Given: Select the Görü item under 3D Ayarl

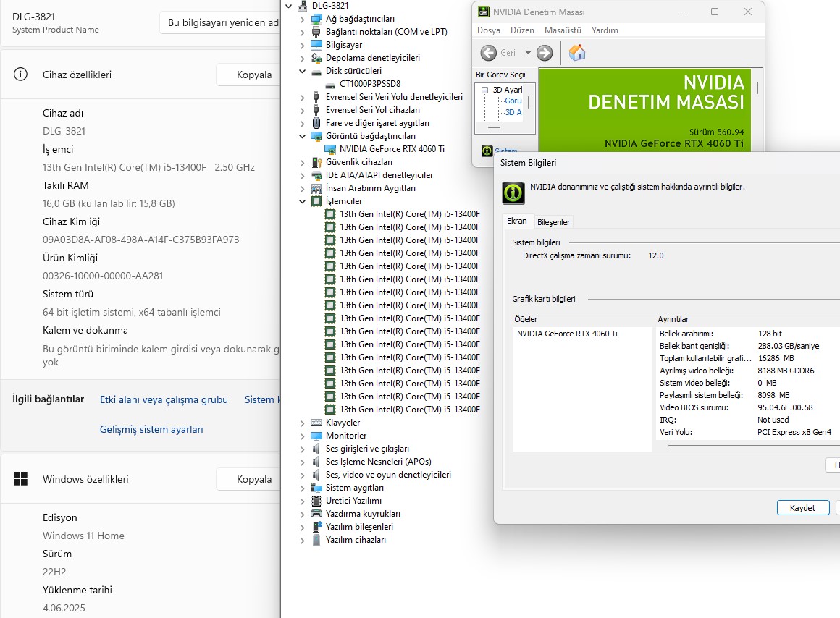Looking at the screenshot, I should click(x=513, y=101).
